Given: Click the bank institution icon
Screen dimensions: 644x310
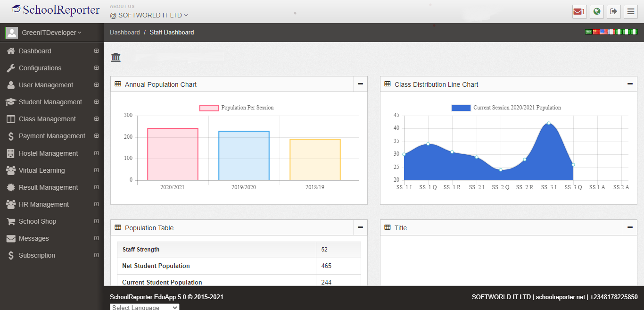Looking at the screenshot, I should click(116, 58).
